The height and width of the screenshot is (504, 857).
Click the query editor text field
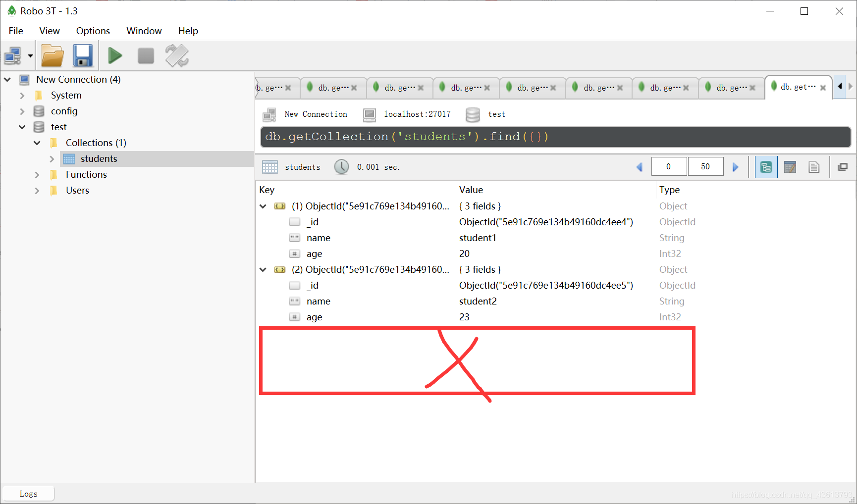pos(556,137)
